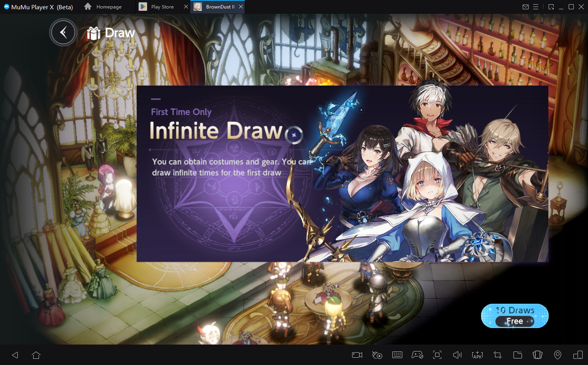This screenshot has width=588, height=365.
Task: Open the virtual location pin
Action: [558, 355]
